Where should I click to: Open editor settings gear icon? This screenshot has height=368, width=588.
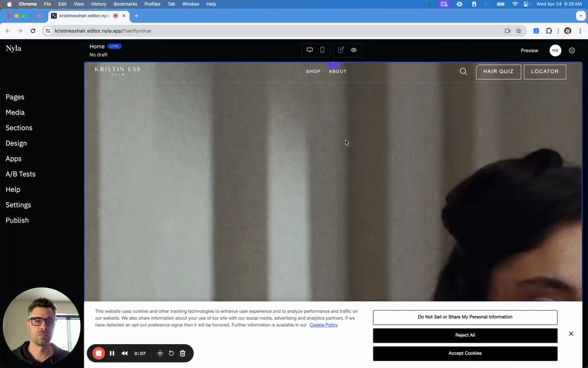572,51
